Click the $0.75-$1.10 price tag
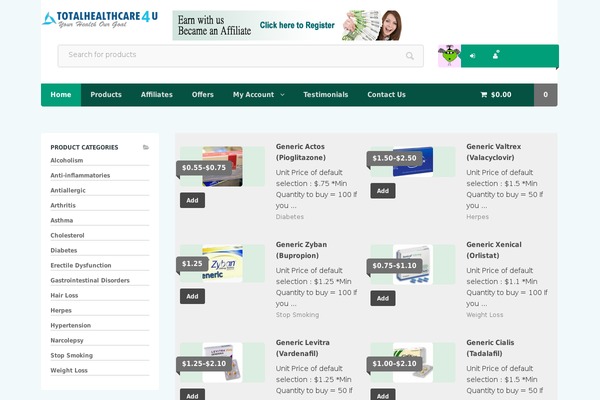The width and height of the screenshot is (600, 400). pos(395,266)
